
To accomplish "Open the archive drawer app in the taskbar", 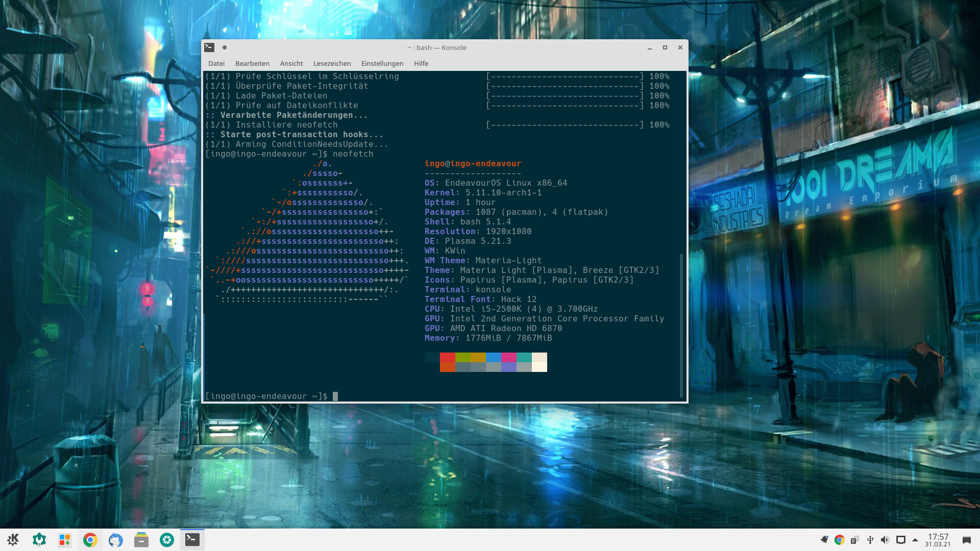I will pos(141,540).
